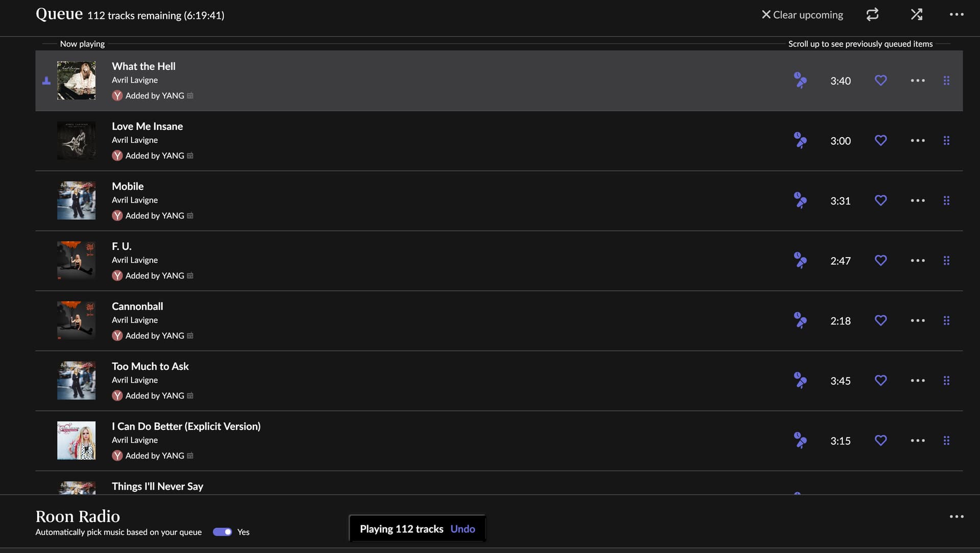
Task: Click heart icon for Too Much to Ask
Action: pos(880,381)
